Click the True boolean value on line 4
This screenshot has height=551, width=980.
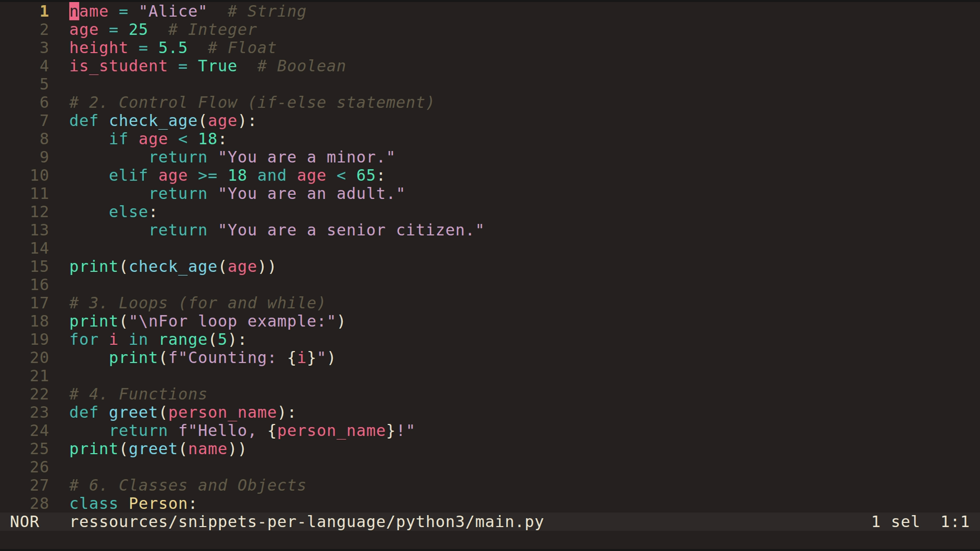pyautogui.click(x=217, y=65)
